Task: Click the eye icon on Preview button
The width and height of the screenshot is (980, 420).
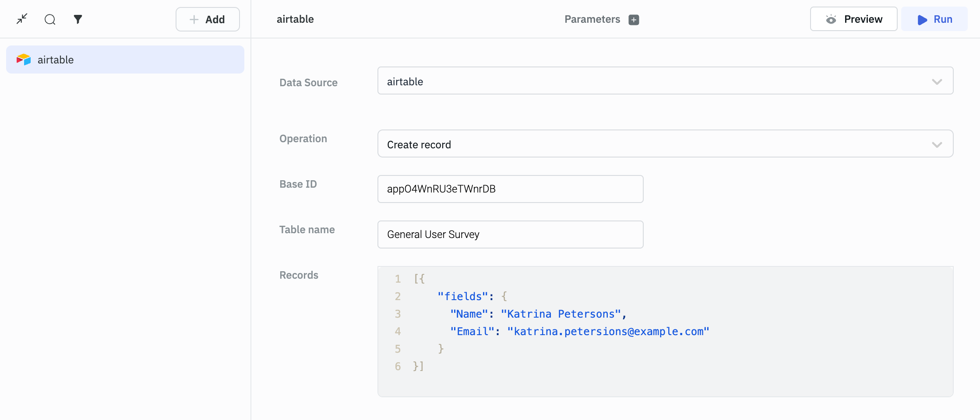Action: click(831, 19)
